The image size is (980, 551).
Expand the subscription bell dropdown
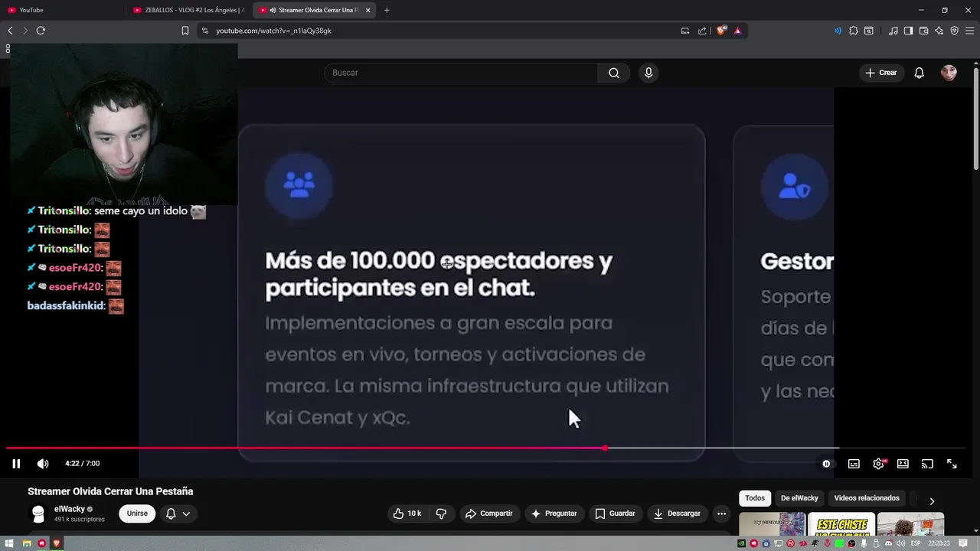(x=178, y=514)
